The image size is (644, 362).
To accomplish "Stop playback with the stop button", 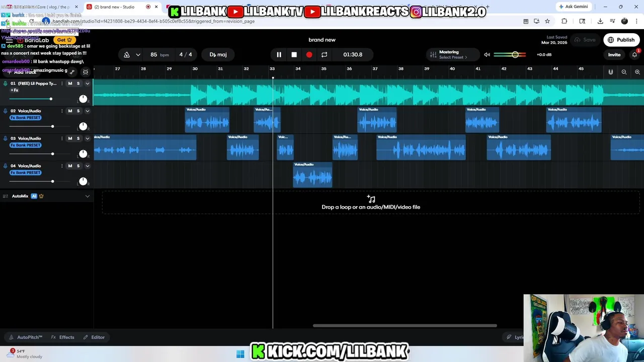I will pyautogui.click(x=294, y=54).
